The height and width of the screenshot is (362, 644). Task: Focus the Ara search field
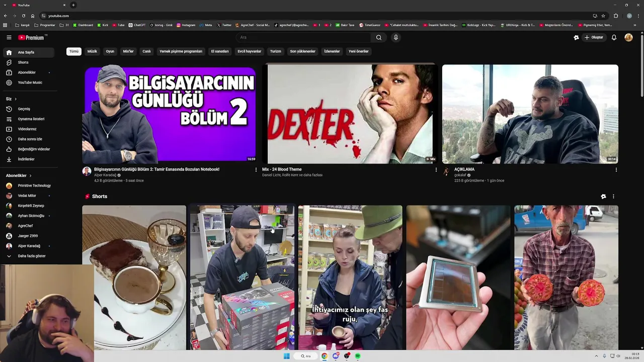coord(304,37)
